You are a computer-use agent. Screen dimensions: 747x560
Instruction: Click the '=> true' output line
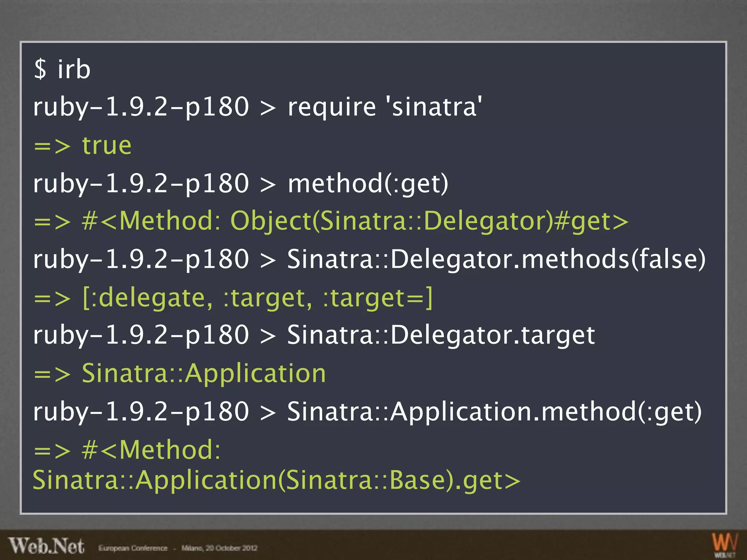pyautogui.click(x=82, y=145)
